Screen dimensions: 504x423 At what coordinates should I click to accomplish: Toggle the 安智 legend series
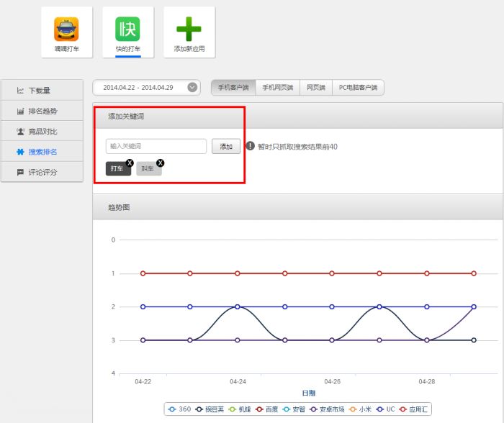294,409
